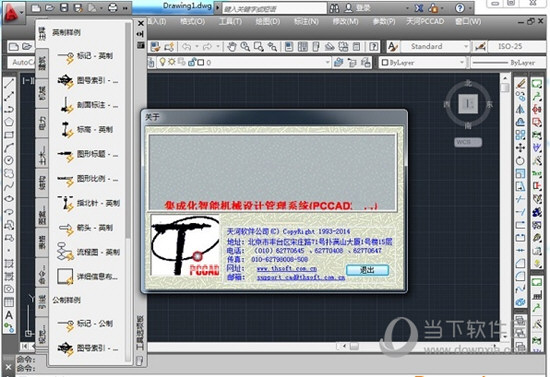Image resolution: width=550 pixels, height=377 pixels.
Task: Select the Polygon tool in Draw toolbar
Action: tap(9, 122)
